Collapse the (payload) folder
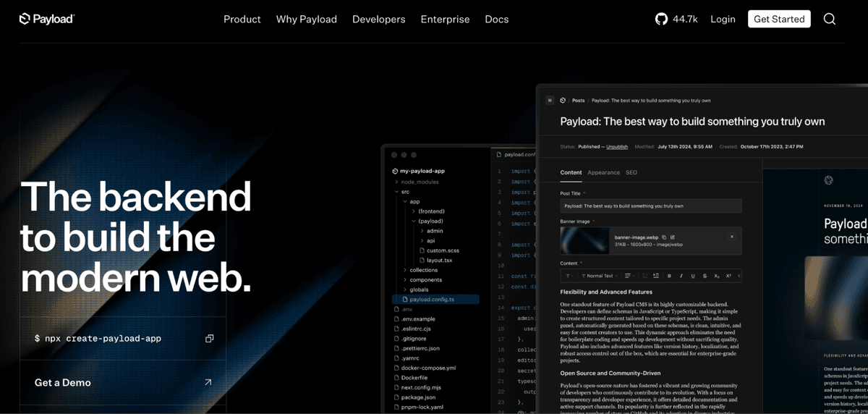868x414 pixels. coord(413,221)
